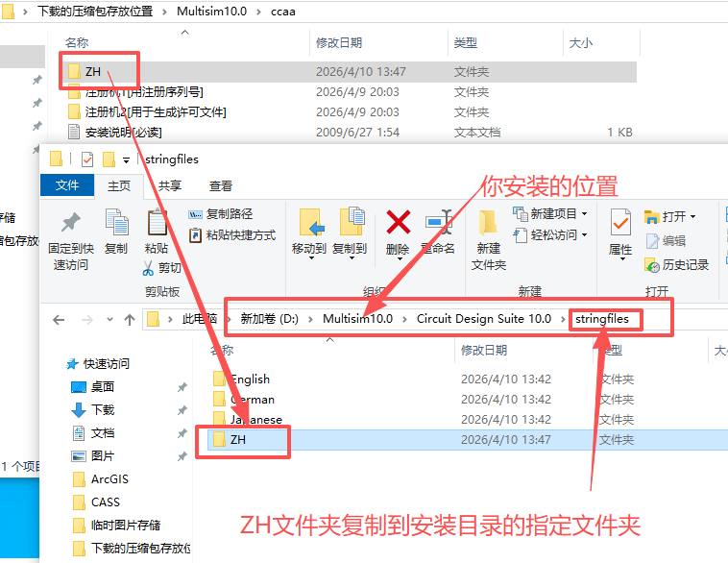The height and width of the screenshot is (563, 728).
Task: Click Paste shortcut (粘贴快捷方式)
Action: pos(232,235)
